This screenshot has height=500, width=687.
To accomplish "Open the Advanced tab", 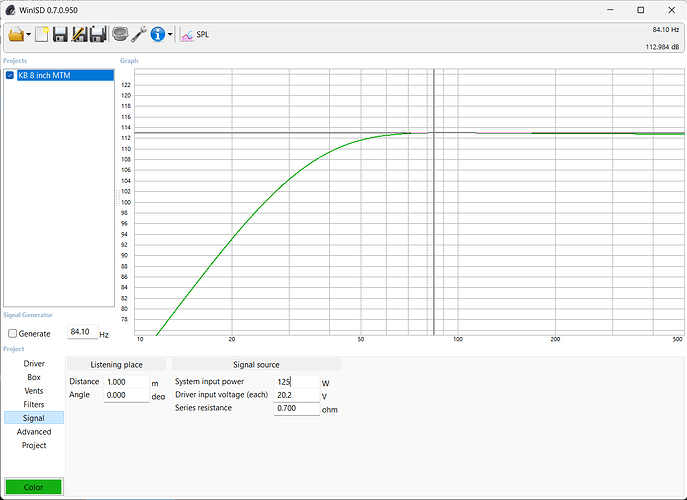I will [x=34, y=432].
